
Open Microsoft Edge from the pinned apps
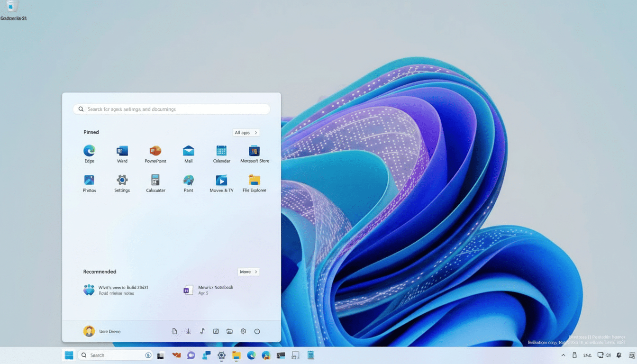(89, 151)
